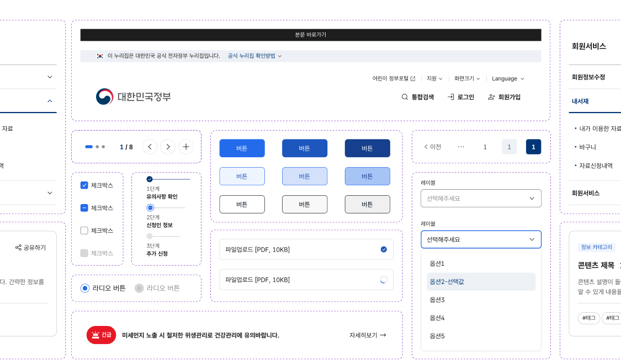Click completed step 1 marker 유의사항 확인
This screenshot has width=621, height=364.
pyautogui.click(x=149, y=179)
